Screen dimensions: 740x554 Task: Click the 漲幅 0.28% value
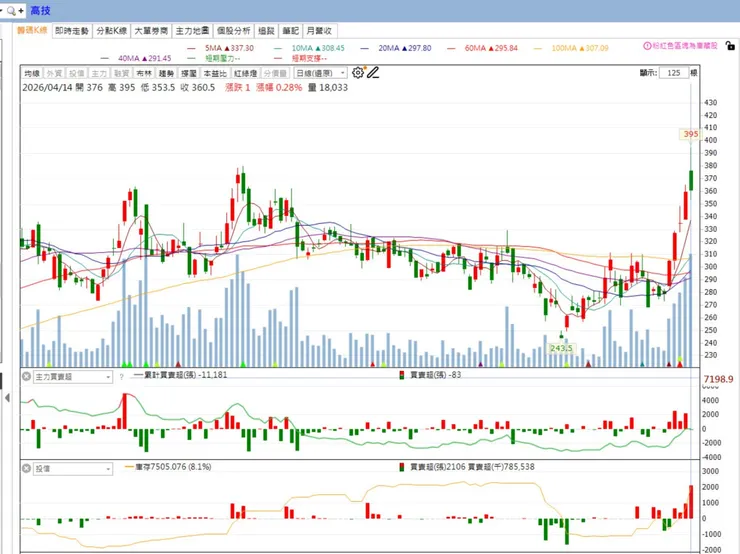pos(279,87)
